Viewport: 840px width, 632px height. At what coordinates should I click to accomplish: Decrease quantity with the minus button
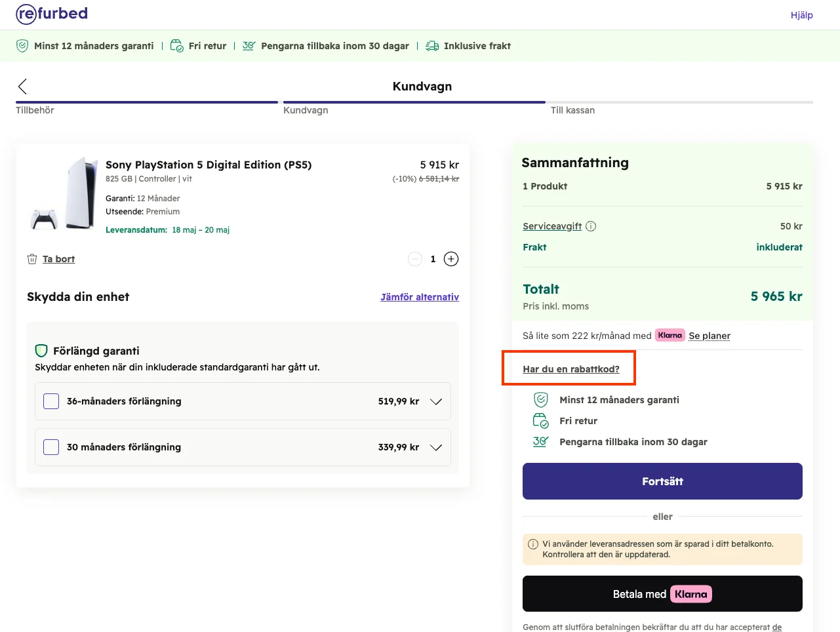(415, 259)
